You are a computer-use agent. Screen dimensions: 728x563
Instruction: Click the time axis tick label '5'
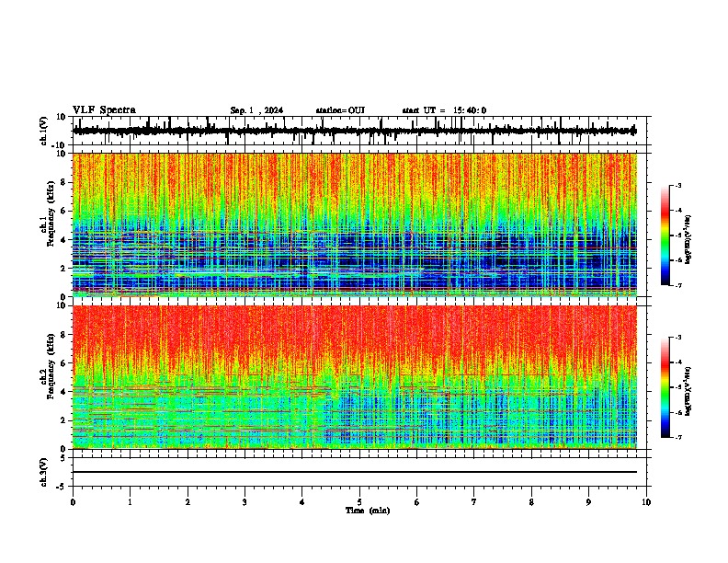pyautogui.click(x=359, y=502)
